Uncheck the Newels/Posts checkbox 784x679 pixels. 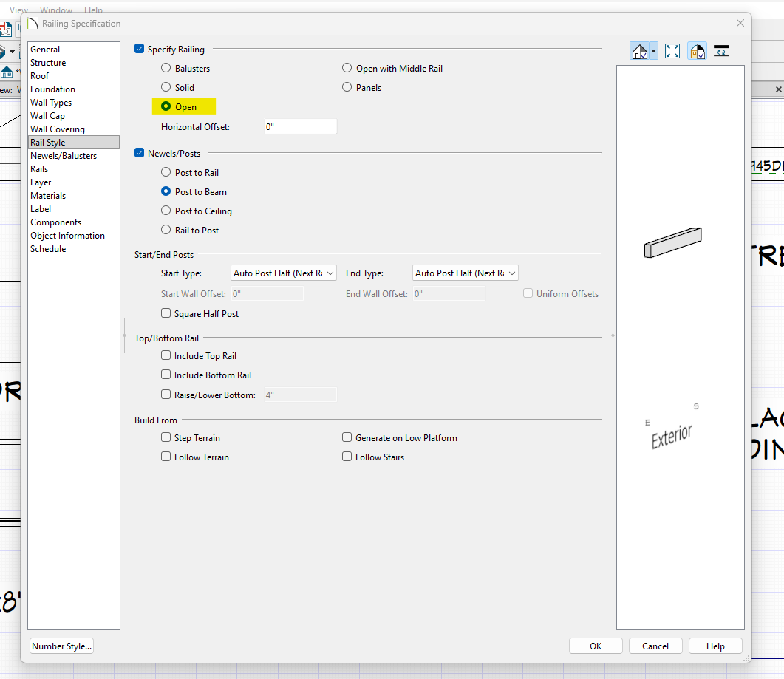tap(140, 154)
